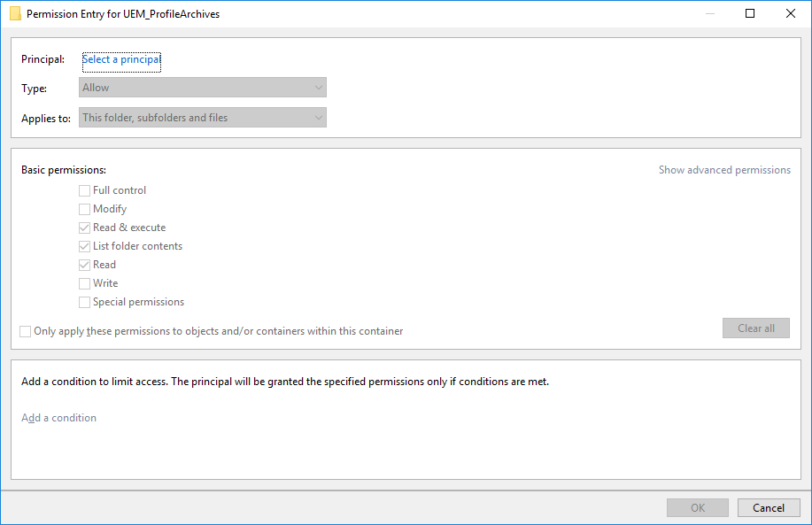Click Add a condition link
Screen dimensions: 812x525
(x=58, y=418)
